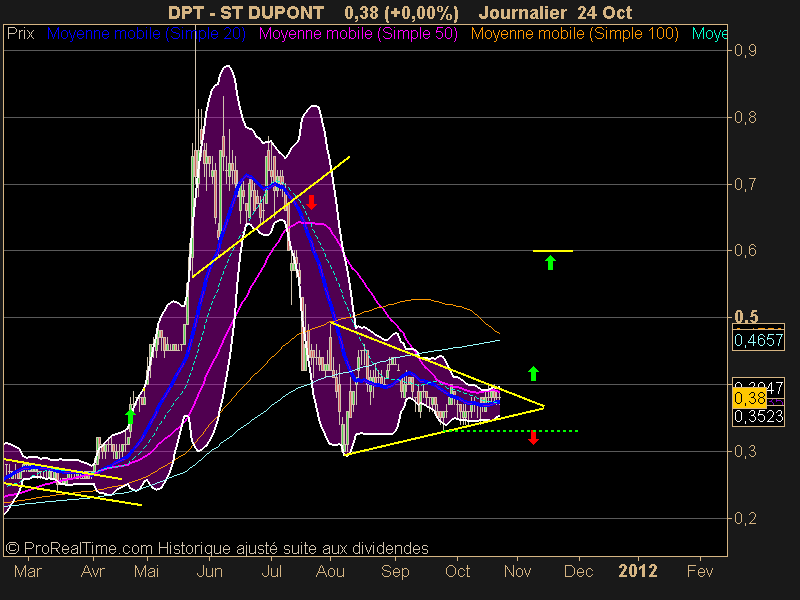Image resolution: width=800 pixels, height=600 pixels.
Task: Select the "Prix" legend label
Action: 20,34
